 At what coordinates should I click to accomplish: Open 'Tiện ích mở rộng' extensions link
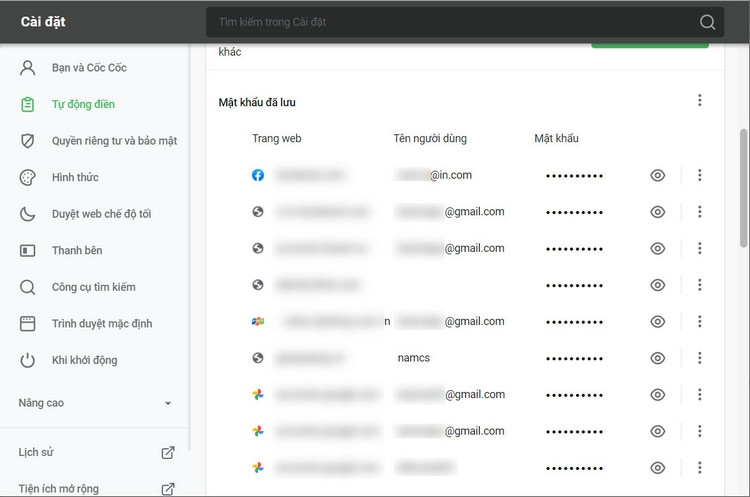58,488
